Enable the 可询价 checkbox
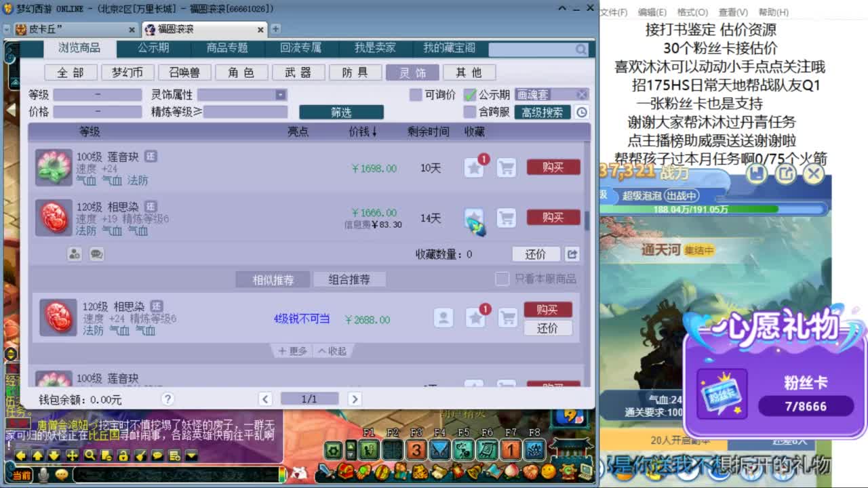The width and height of the screenshot is (868, 488). tap(414, 94)
